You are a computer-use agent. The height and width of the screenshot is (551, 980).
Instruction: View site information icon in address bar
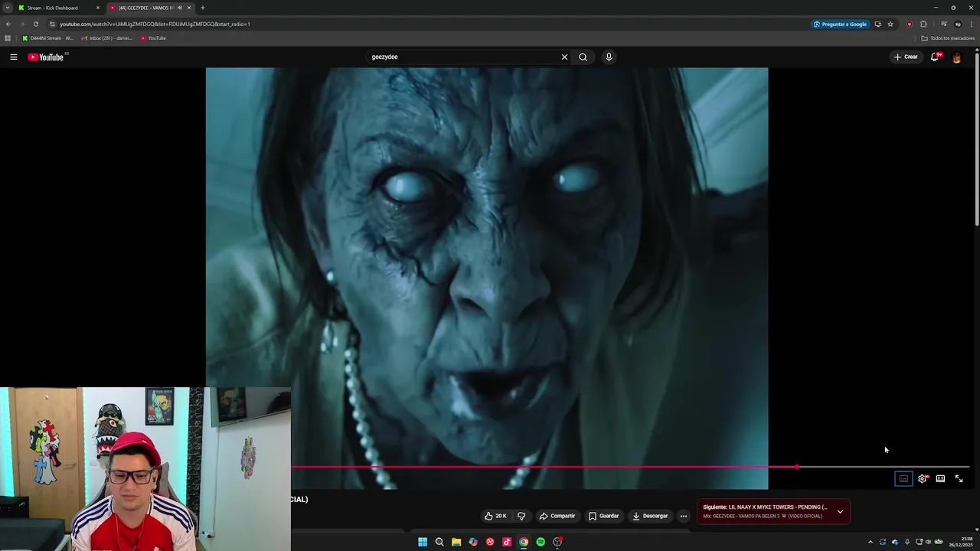coord(51,24)
